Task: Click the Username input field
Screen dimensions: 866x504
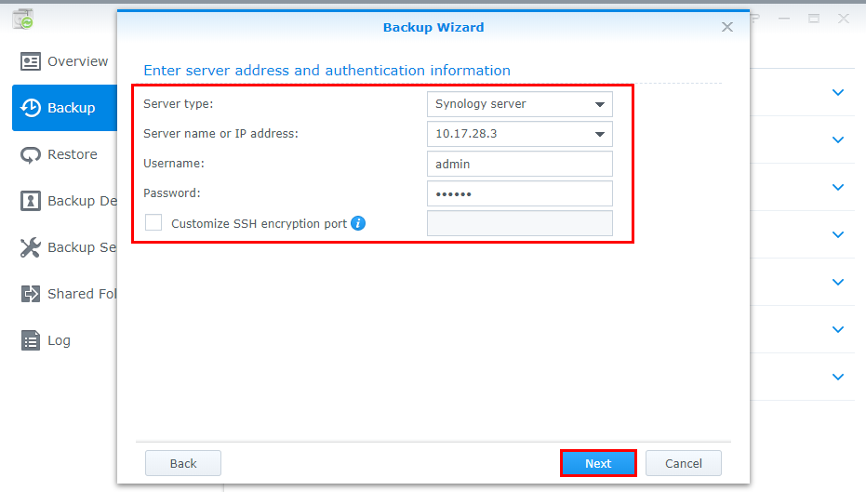Action: (519, 164)
